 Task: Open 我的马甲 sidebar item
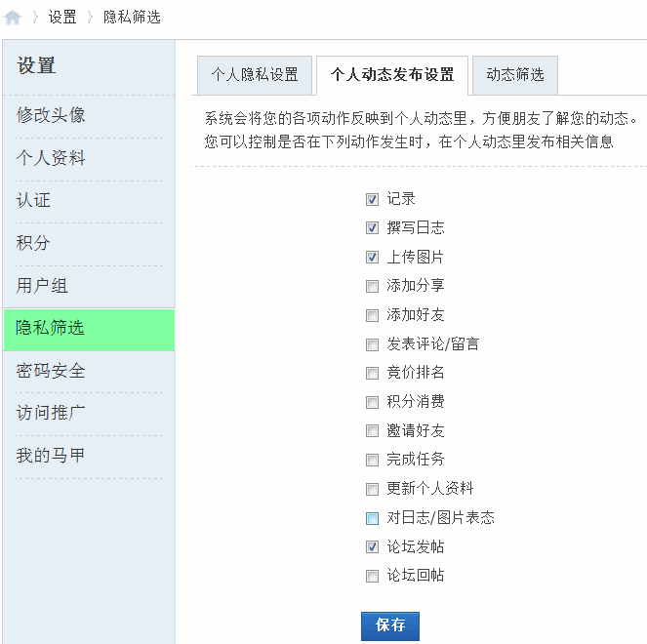coord(51,456)
